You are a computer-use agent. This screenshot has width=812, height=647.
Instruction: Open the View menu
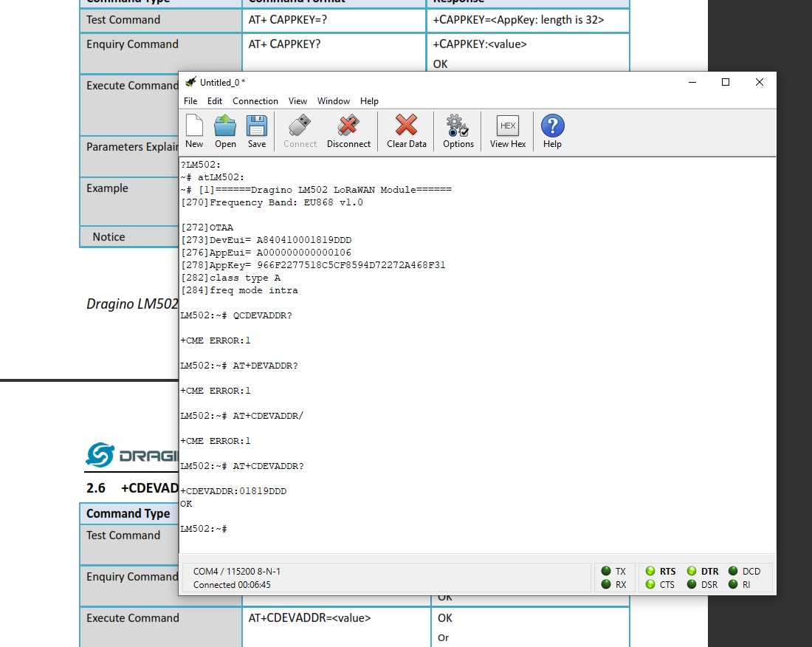pos(297,101)
